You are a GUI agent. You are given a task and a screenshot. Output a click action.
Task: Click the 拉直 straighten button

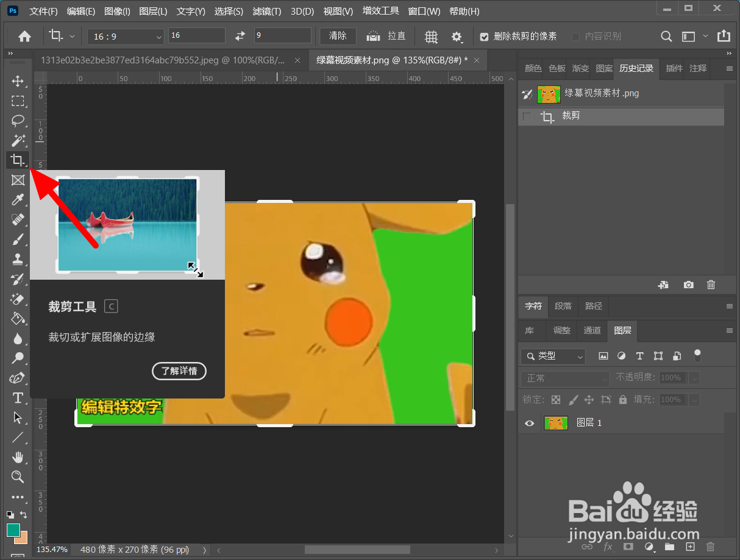pyautogui.click(x=386, y=36)
